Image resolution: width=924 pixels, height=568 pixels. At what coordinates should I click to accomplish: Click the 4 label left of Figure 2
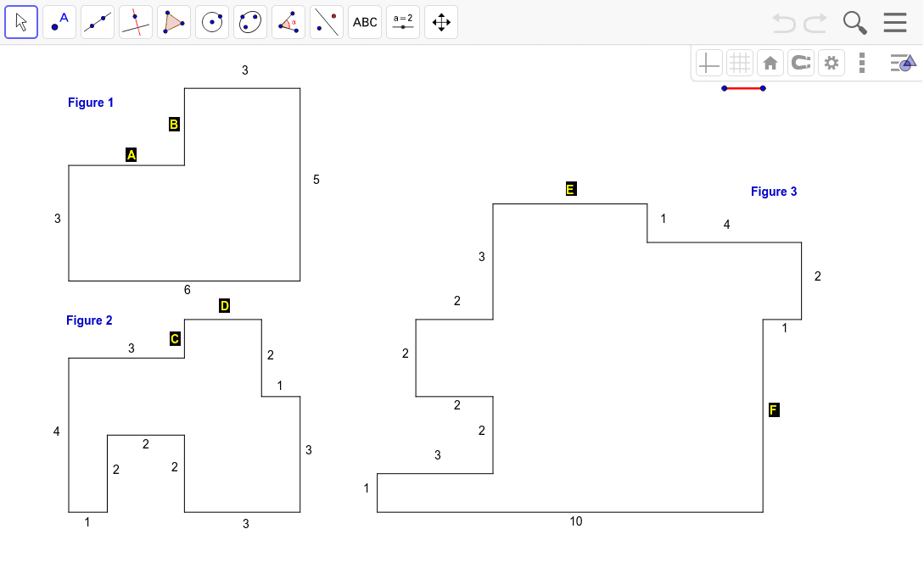pyautogui.click(x=57, y=432)
